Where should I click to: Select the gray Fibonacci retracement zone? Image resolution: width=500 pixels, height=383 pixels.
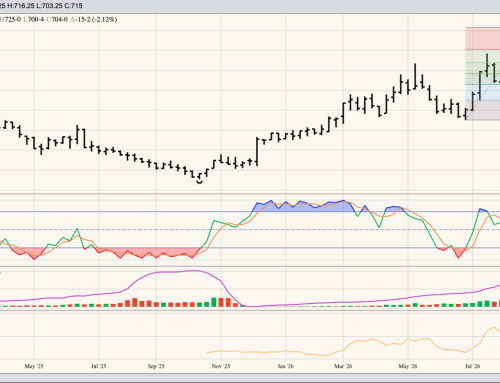pos(483,110)
